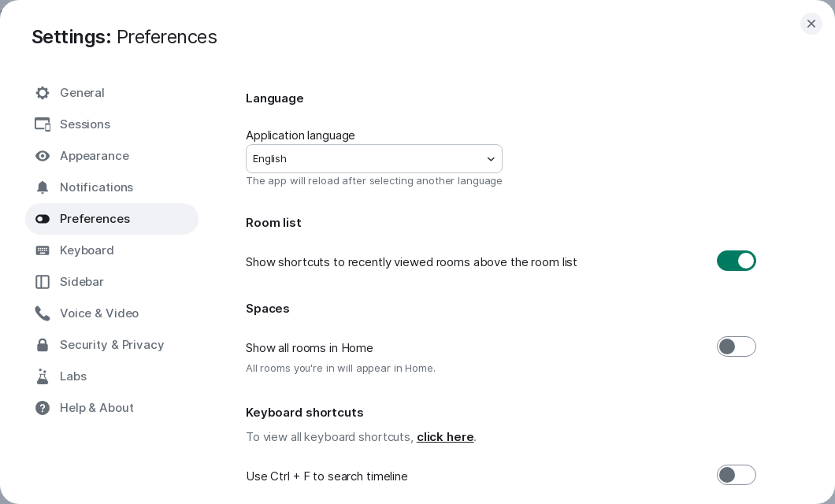Open the Application language dropdown
Image resolution: width=835 pixels, height=504 pixels.
(374, 158)
